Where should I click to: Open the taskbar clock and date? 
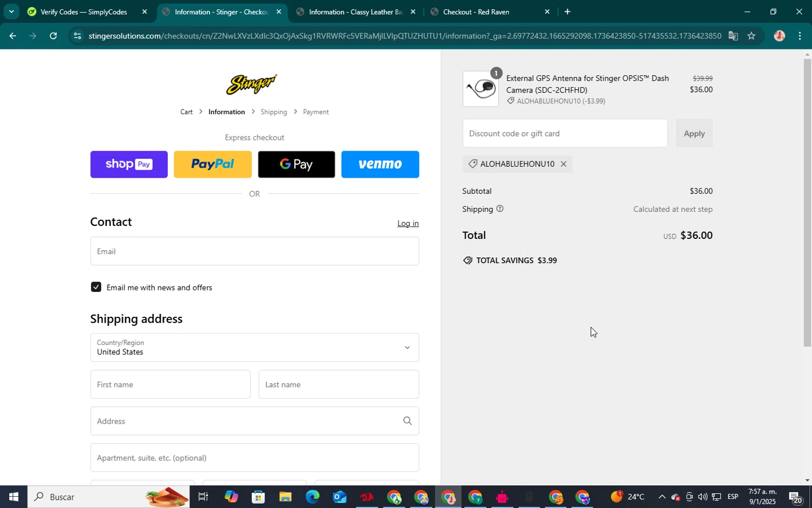tap(762, 497)
